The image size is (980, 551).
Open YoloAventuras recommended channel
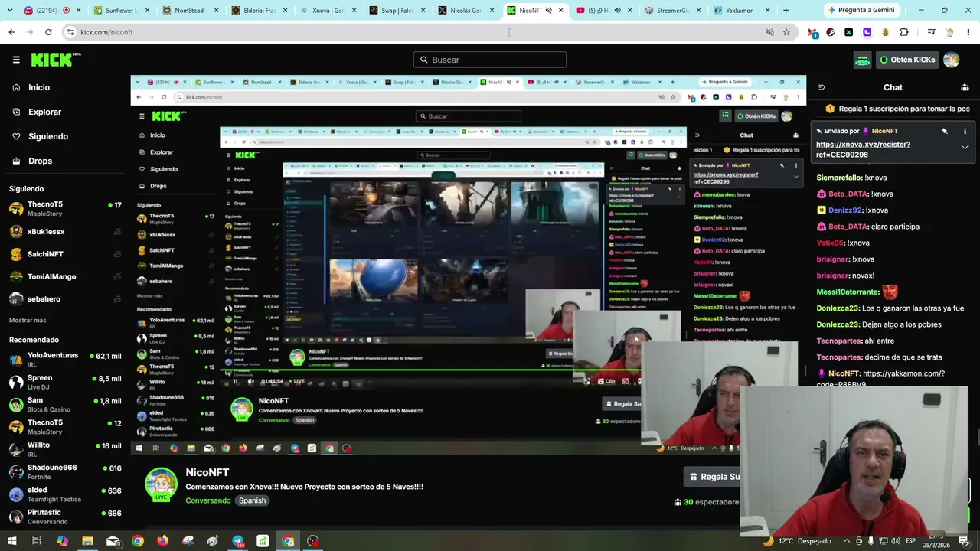(65, 360)
